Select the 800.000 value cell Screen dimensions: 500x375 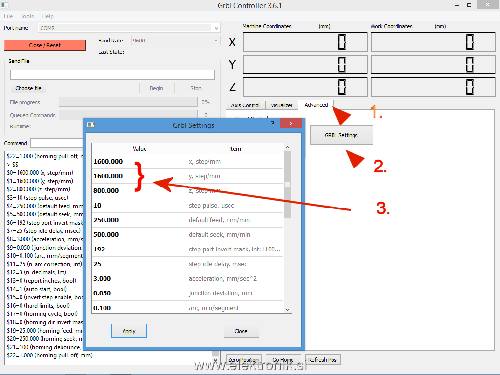[x=106, y=191]
